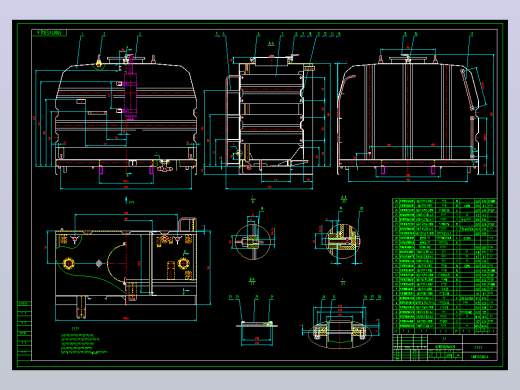Click the green parts list table
The height and width of the screenshot is (390, 520).
pos(445,266)
